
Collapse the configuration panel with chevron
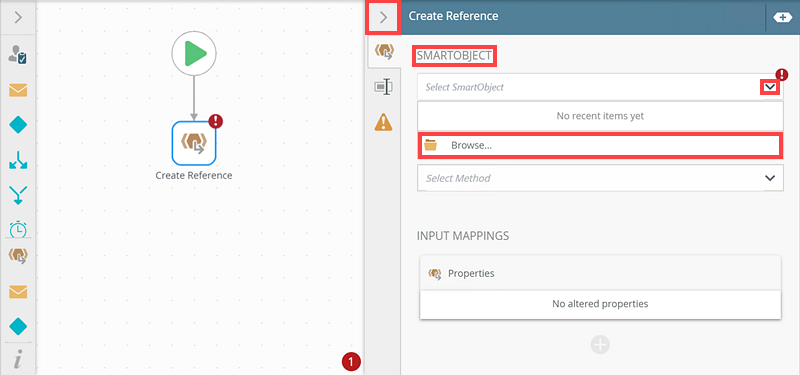384,18
